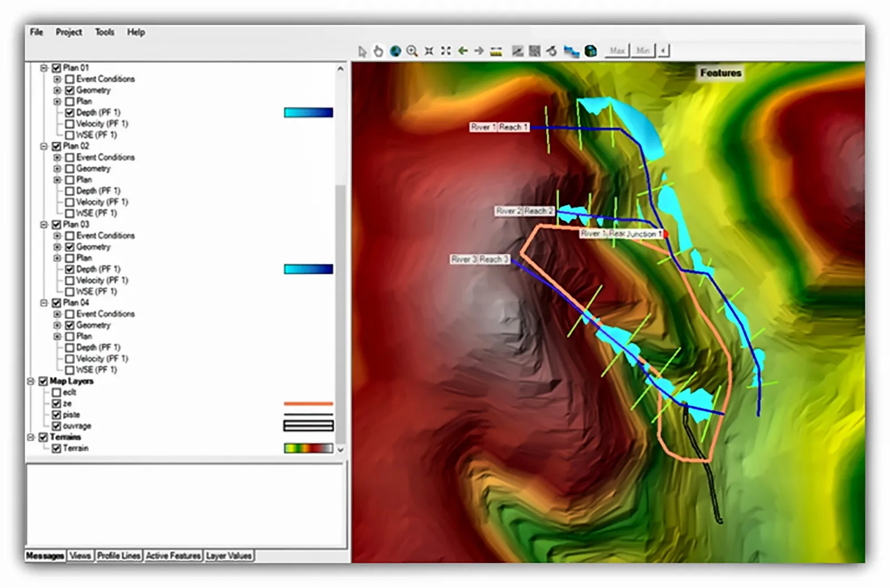Expand Geometry under Plan 03
This screenshot has height=588, width=890.
(x=57, y=247)
